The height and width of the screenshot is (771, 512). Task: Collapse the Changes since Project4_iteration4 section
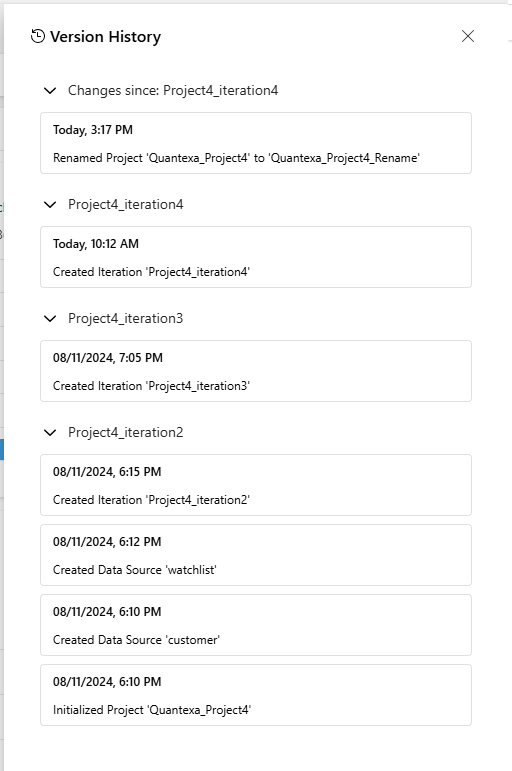point(50,90)
